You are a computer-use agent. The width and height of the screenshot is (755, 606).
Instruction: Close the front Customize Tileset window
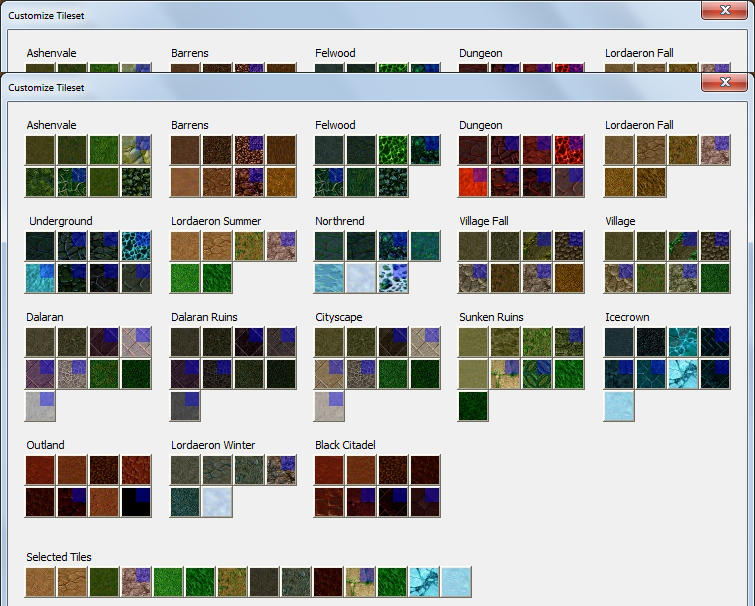click(725, 82)
